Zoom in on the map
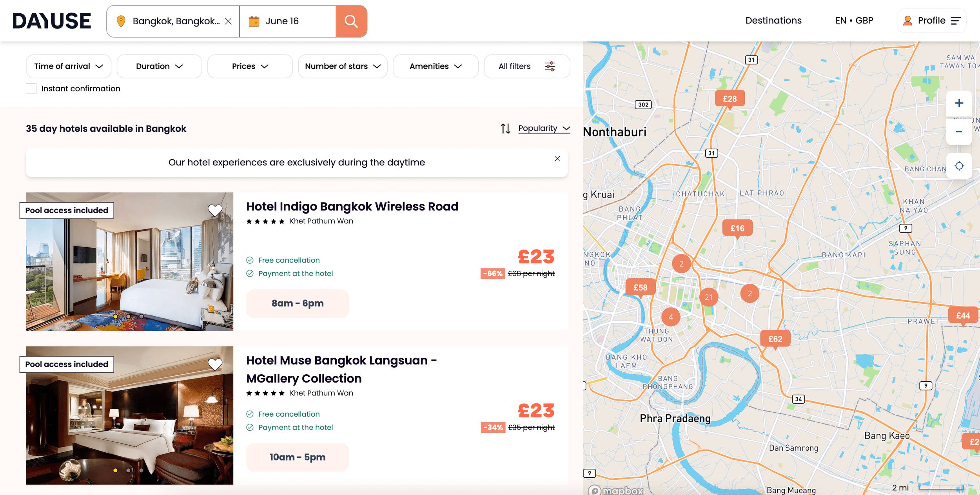This screenshot has height=495, width=980. 959,103
